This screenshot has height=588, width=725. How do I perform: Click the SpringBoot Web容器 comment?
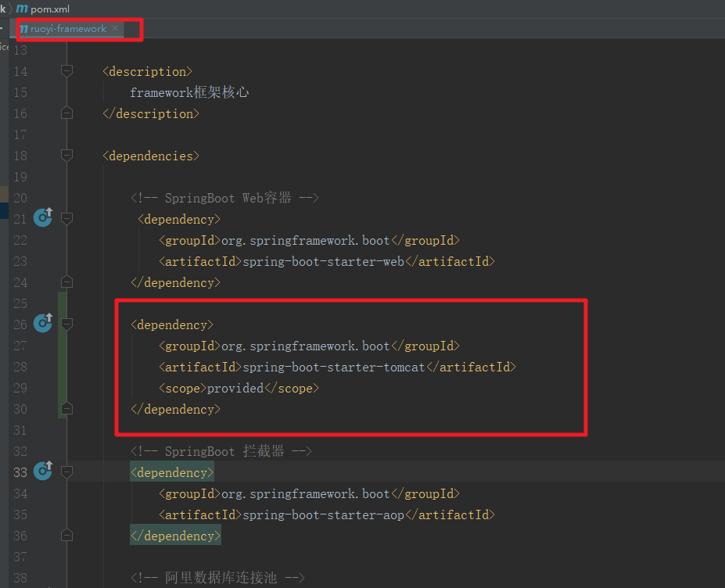[x=224, y=198]
